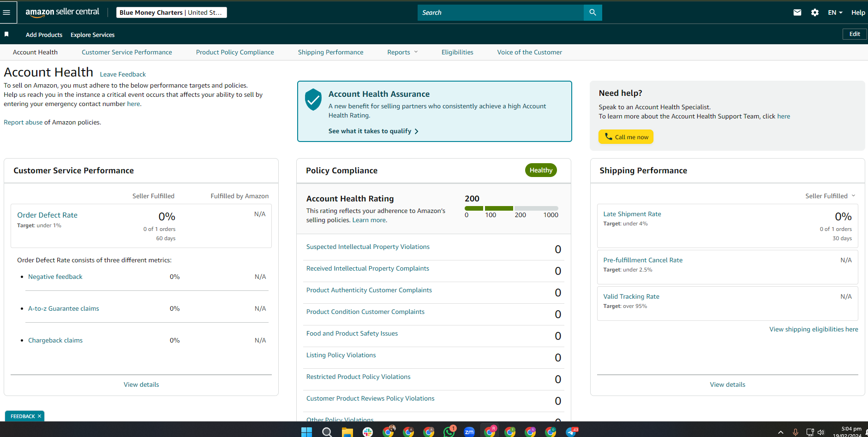
Task: Click the Help link in the header
Action: pyautogui.click(x=858, y=12)
